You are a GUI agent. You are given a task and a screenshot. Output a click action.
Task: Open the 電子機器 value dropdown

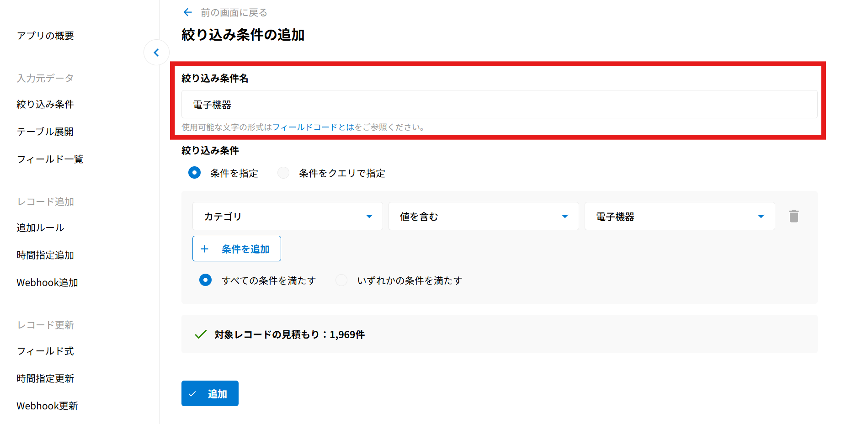(x=679, y=216)
